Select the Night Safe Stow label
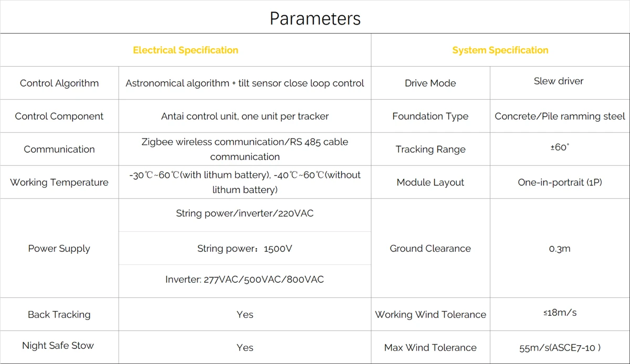Image resolution: width=630 pixels, height=364 pixels. [x=58, y=345]
